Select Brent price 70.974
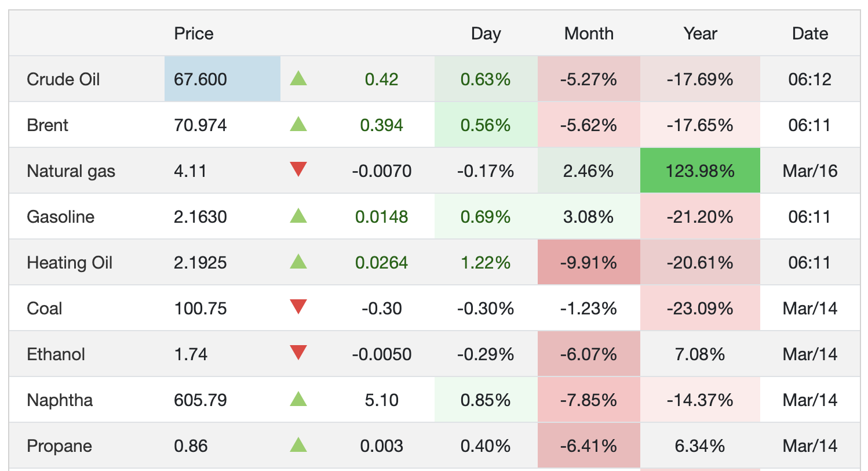The image size is (868, 471). pos(200,125)
